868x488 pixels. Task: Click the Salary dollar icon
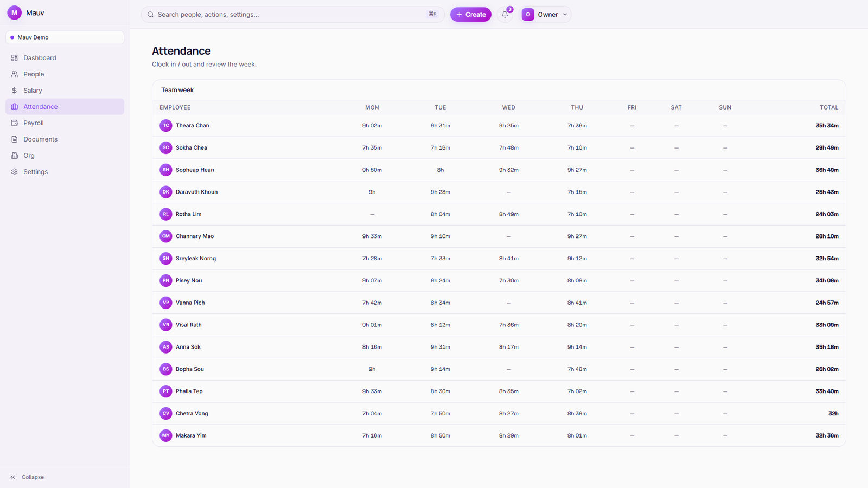pos(15,91)
